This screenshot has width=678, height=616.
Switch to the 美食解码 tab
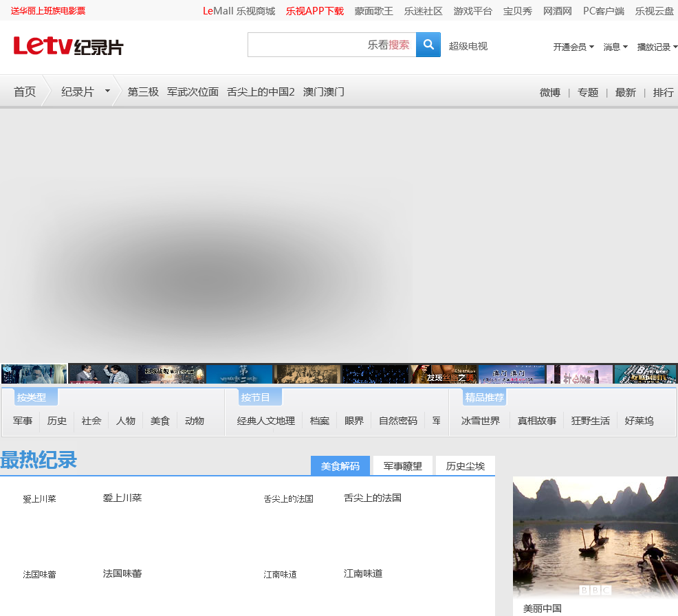(x=340, y=465)
